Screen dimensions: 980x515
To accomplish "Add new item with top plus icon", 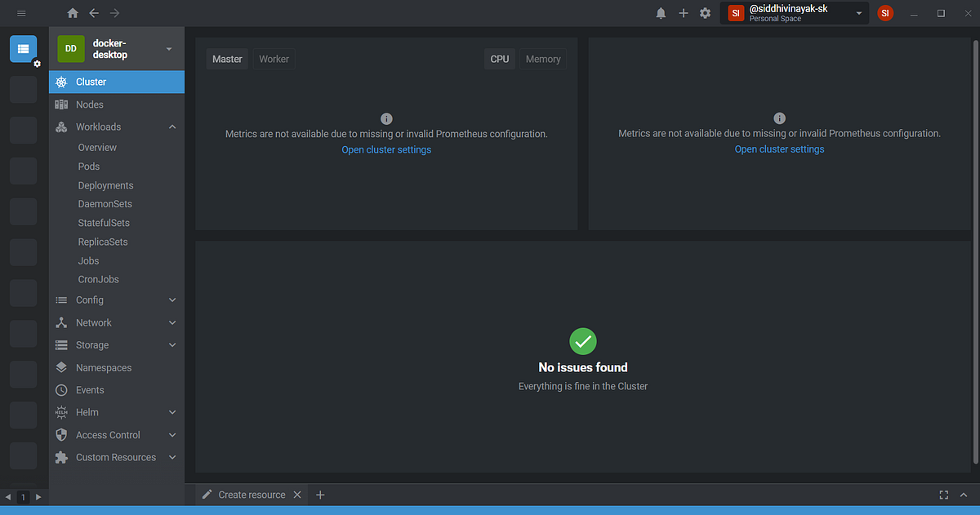I will (x=684, y=13).
